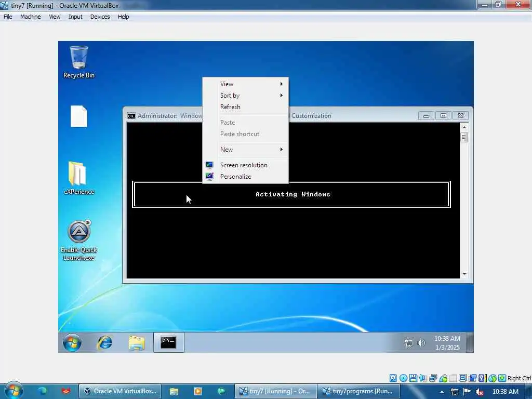
Task: Minimize the Administrator command prompt window
Action: pos(426,116)
